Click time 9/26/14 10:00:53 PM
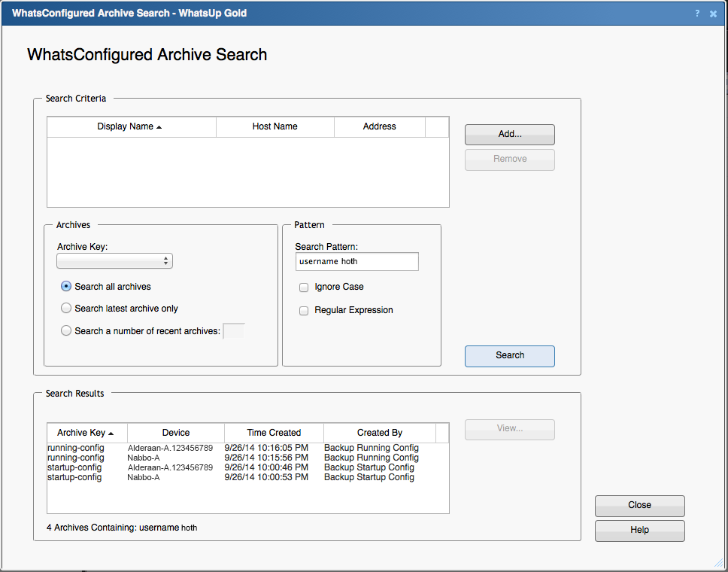Screen dimensions: 728x572 click(266, 477)
